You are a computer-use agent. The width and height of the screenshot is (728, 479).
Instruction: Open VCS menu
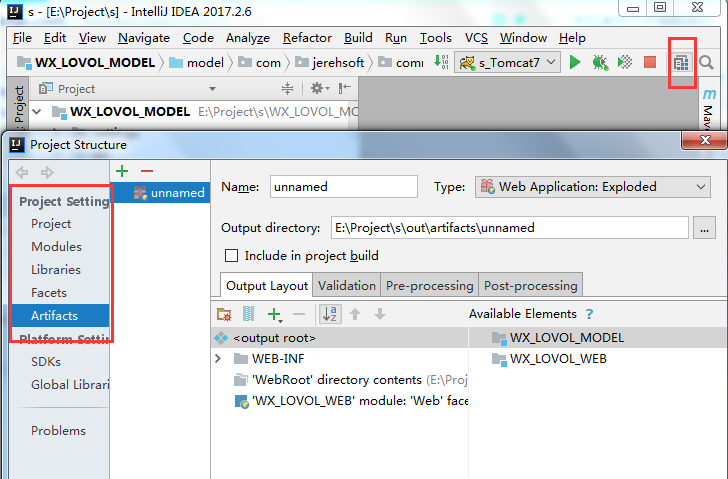click(476, 38)
